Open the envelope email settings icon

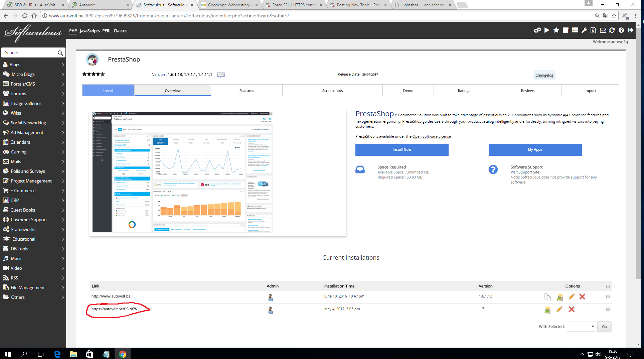(x=603, y=30)
